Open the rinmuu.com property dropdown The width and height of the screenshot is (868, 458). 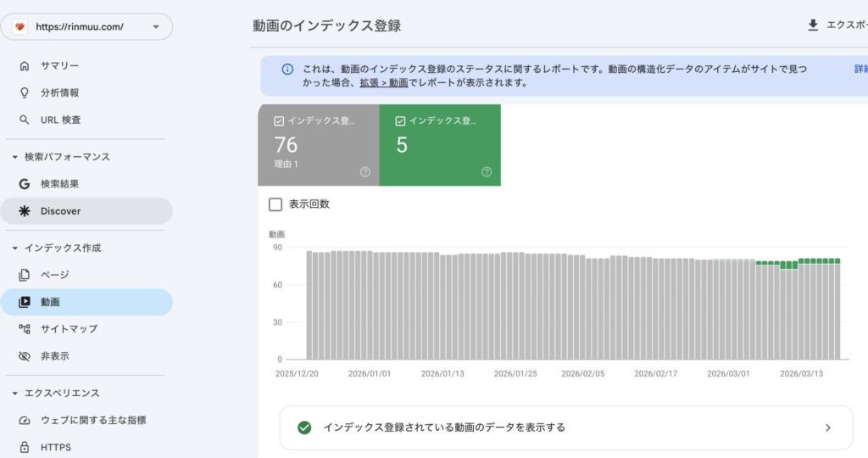coord(155,26)
